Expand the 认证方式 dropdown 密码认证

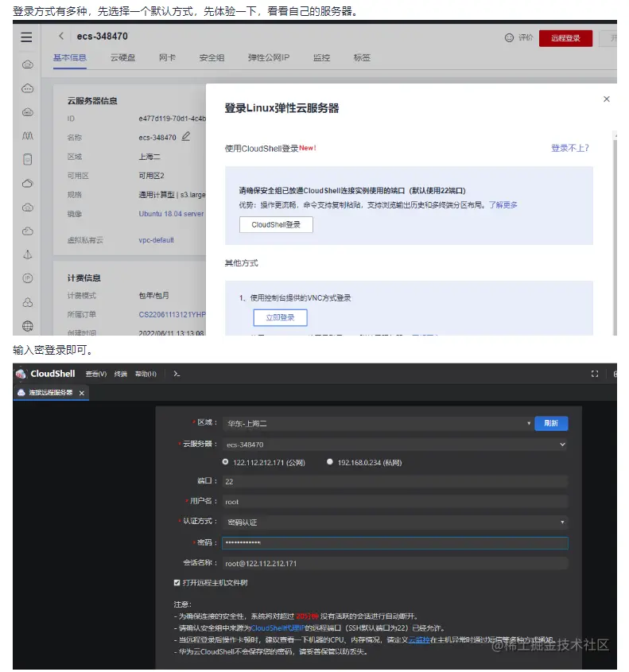395,522
